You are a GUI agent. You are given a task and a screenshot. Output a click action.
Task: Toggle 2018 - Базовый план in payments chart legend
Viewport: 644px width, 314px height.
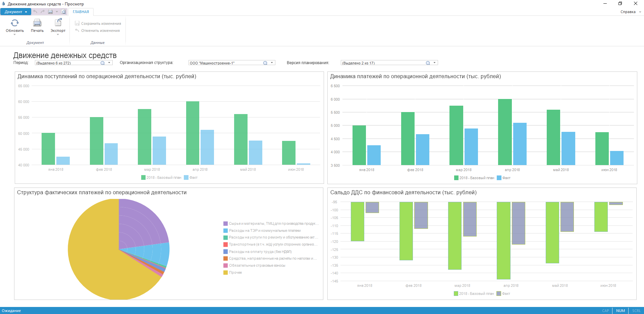[474, 178]
